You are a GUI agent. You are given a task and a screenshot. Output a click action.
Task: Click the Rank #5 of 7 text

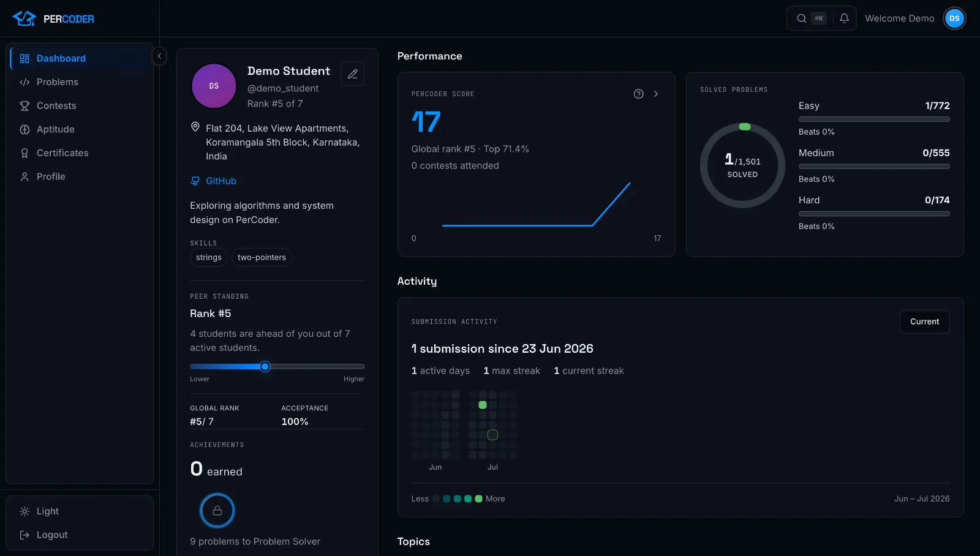coord(275,104)
